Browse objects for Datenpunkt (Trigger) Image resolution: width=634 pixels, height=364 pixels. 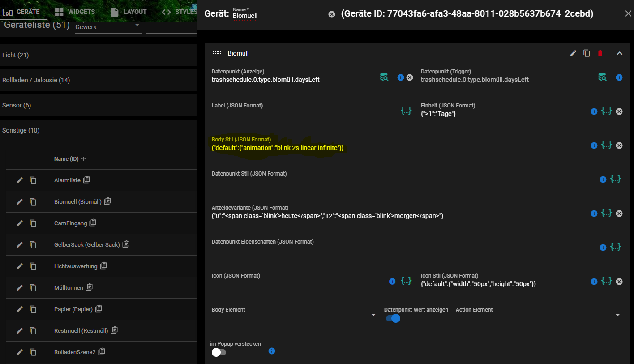(x=603, y=77)
